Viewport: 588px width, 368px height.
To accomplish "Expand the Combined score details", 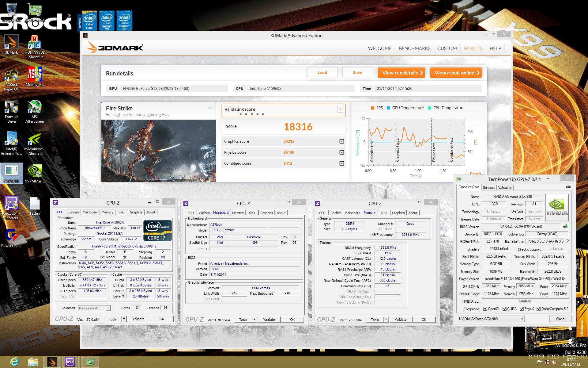I will (x=342, y=163).
